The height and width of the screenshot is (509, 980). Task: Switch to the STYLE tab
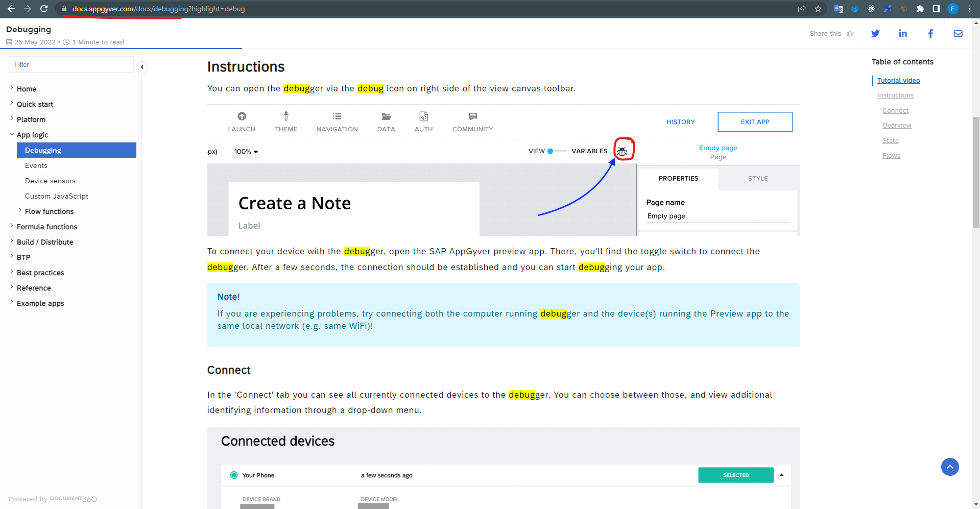[x=758, y=178]
